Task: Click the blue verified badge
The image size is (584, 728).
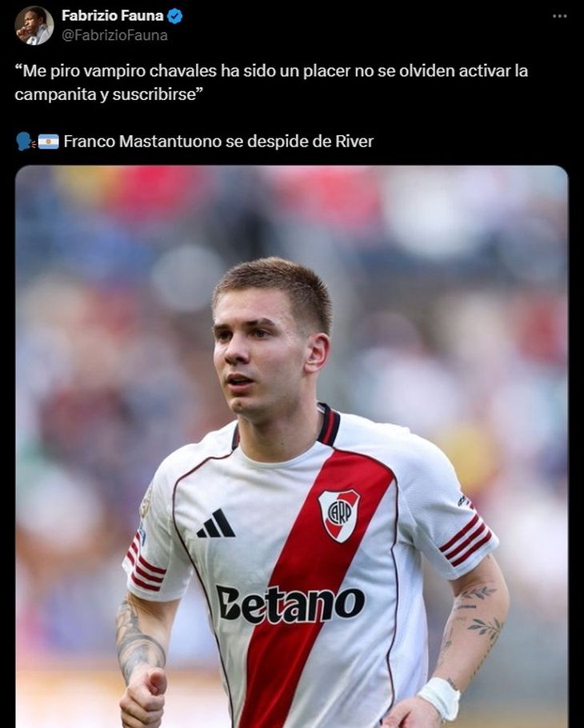Action: point(175,17)
